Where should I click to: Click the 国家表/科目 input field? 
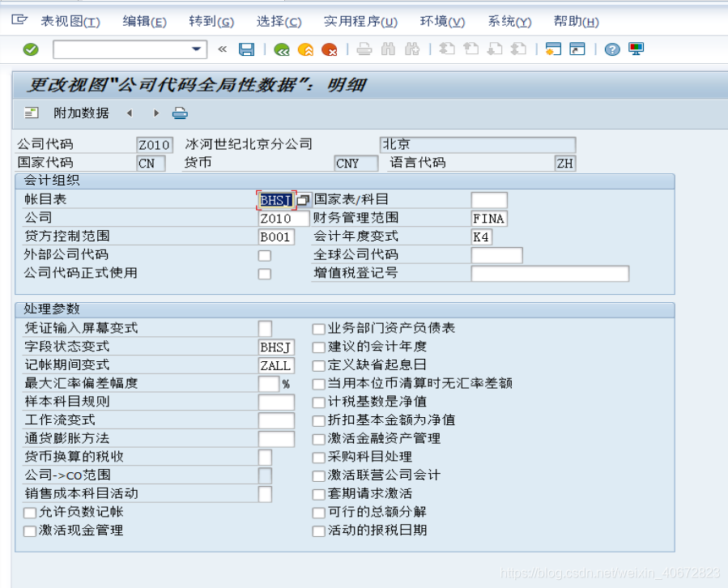click(x=489, y=200)
